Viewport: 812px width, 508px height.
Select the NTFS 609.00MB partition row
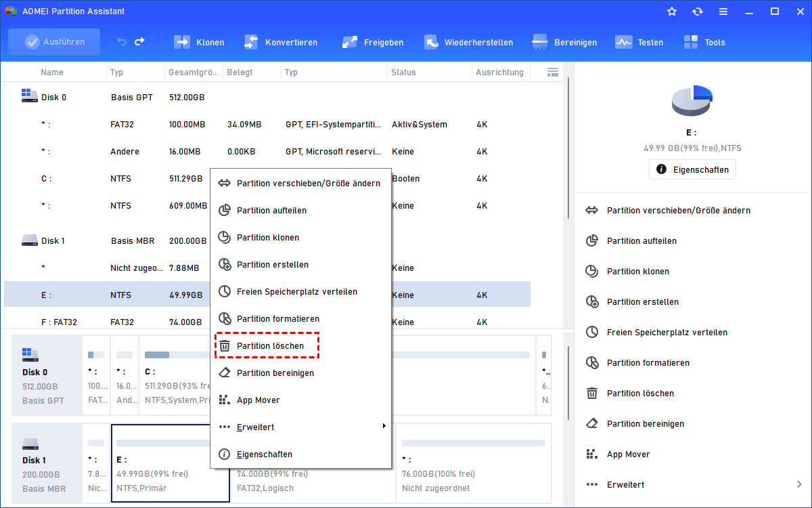tap(267, 206)
